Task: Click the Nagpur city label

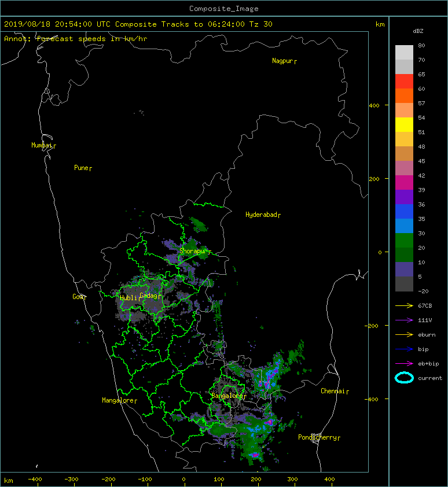Action: (284, 61)
